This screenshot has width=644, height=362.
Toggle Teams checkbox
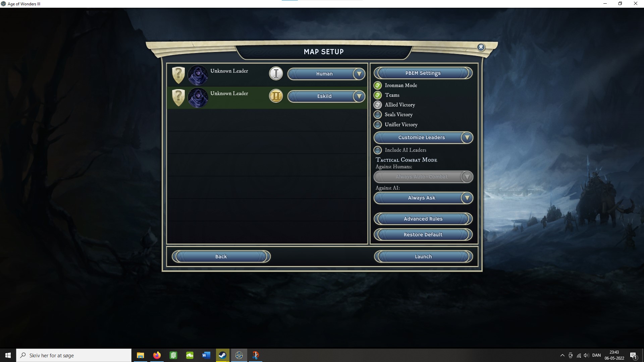(378, 95)
